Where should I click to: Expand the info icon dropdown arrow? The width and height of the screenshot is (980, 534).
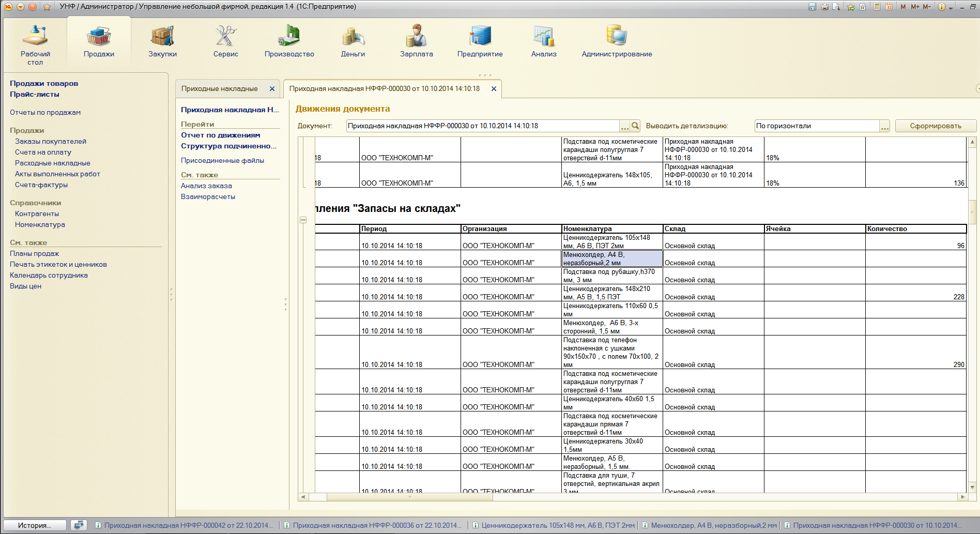pyautogui.click(x=951, y=7)
